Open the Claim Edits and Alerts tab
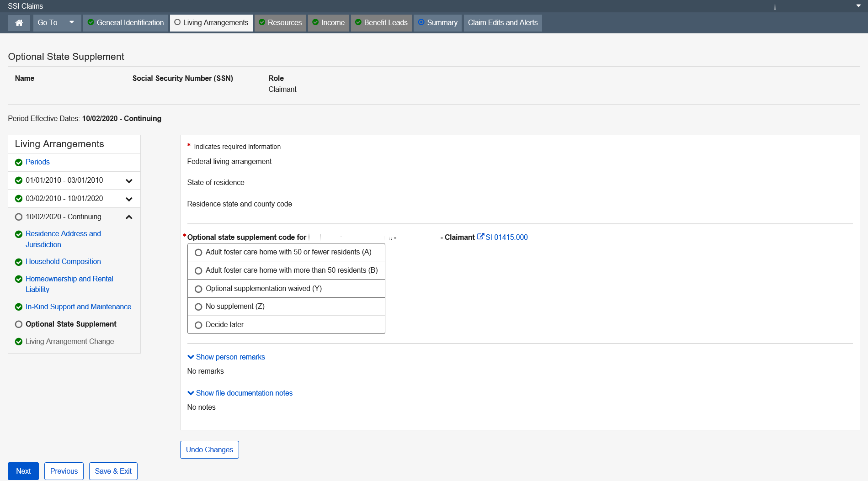This screenshot has width=868, height=481. coord(502,23)
